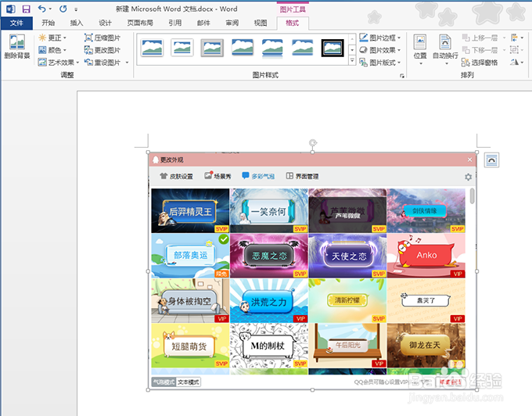Open Picture Border (图片边框) dropdown
This screenshot has width=532, height=416.
coord(380,38)
